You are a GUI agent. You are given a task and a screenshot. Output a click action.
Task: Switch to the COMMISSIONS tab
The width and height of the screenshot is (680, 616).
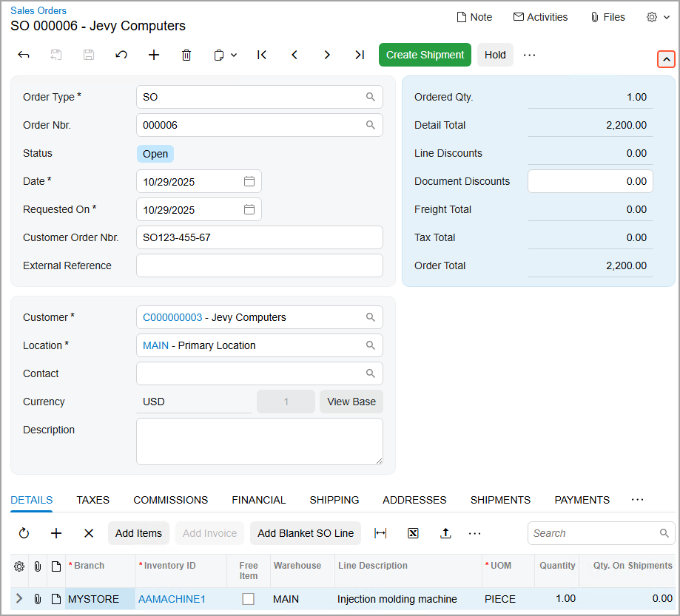[170, 500]
